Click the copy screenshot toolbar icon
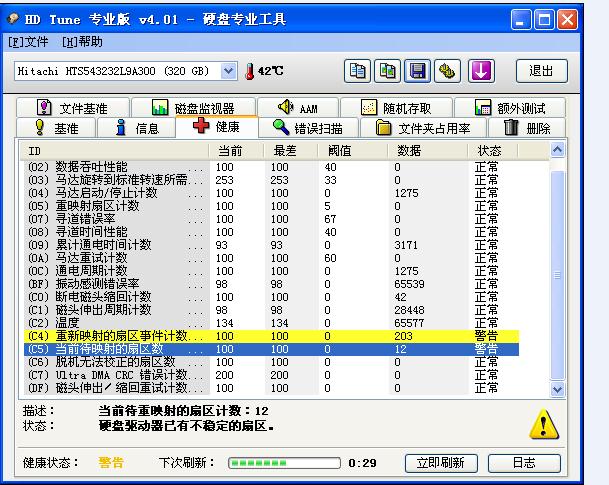The image size is (609, 485). click(387, 71)
